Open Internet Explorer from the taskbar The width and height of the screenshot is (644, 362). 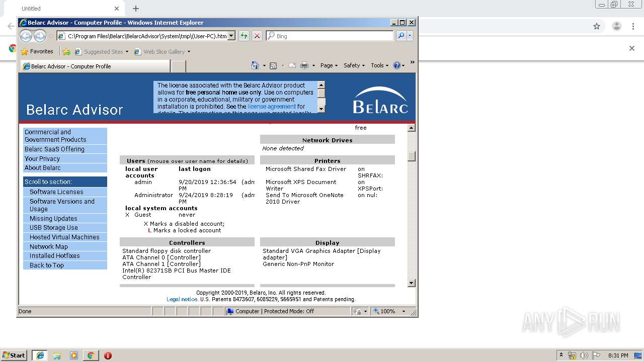point(40,355)
